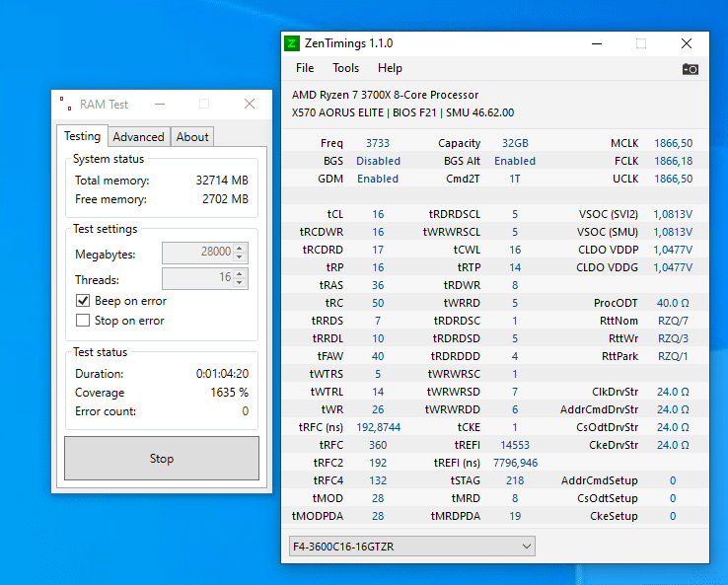The image size is (728, 585).
Task: Click the ZenTimings green Z app icon
Action: point(292,43)
